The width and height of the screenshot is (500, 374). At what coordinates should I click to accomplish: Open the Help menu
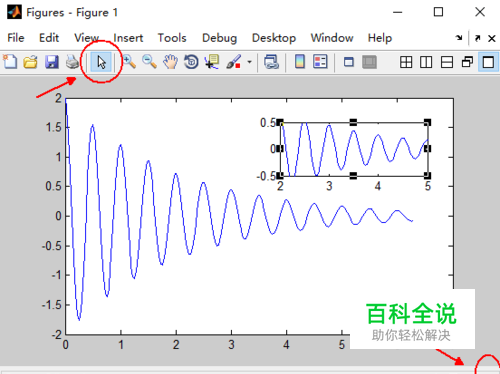380,38
